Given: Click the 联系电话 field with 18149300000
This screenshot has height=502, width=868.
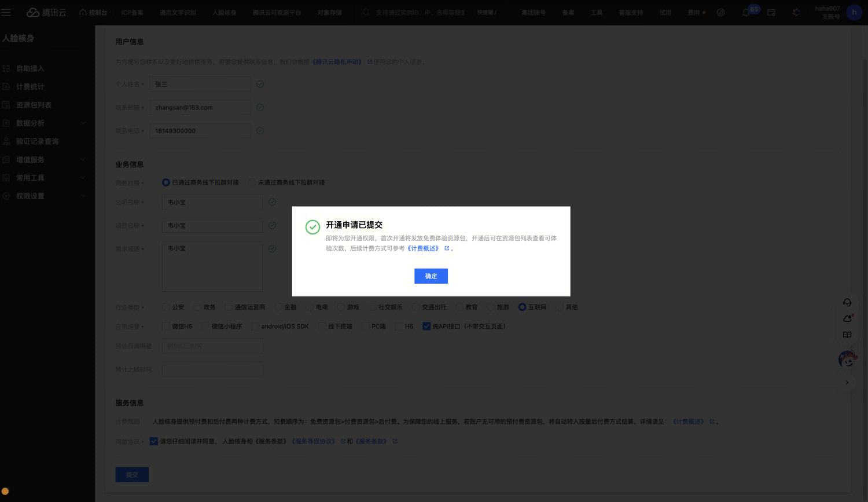Looking at the screenshot, I should pos(200,130).
